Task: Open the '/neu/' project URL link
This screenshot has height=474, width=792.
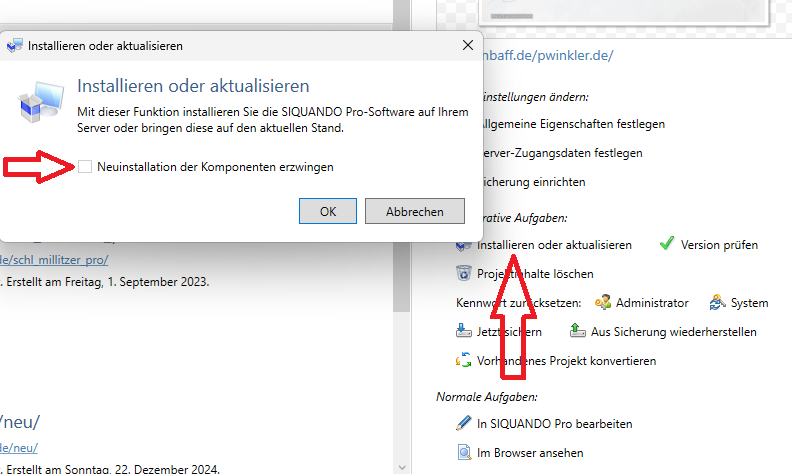Action: coord(19,448)
